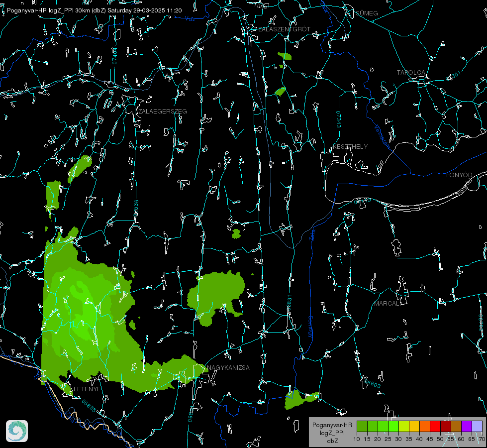Select the 20-25 dBZ green legend swatch
Screen dimensions: 487x448
click(383, 426)
